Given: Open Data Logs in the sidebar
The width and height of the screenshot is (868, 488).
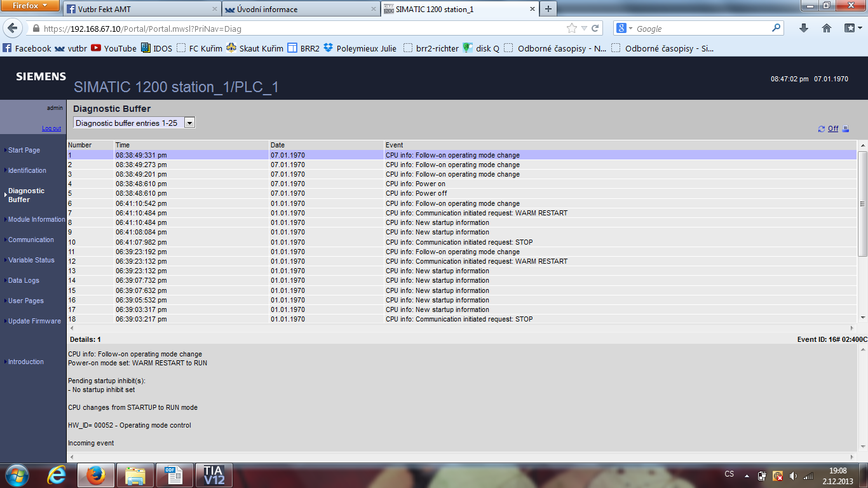Looking at the screenshot, I should pyautogui.click(x=24, y=280).
